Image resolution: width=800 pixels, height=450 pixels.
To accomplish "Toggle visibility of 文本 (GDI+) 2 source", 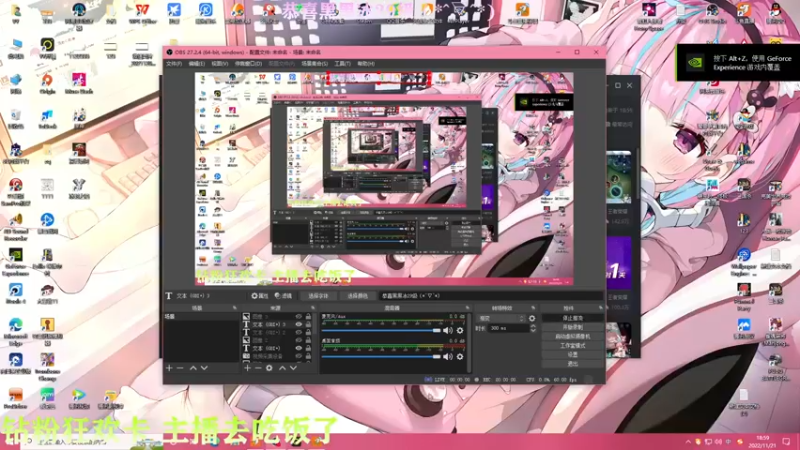I will [299, 332].
